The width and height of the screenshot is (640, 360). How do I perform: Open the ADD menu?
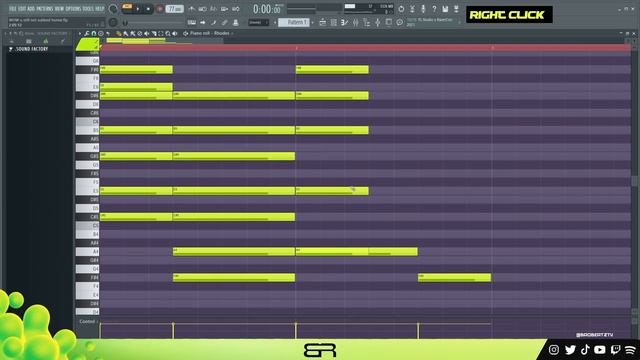click(x=31, y=8)
